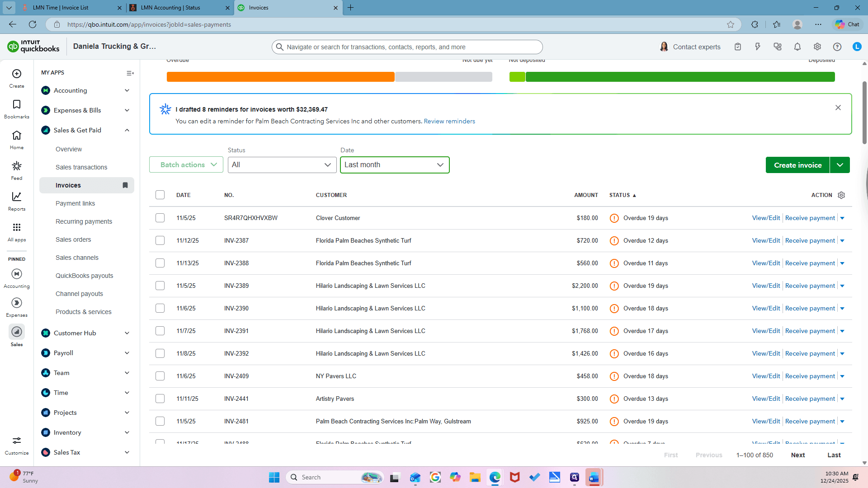This screenshot has height=488, width=868.
Task: Open Recurring payments
Action: click(x=84, y=221)
